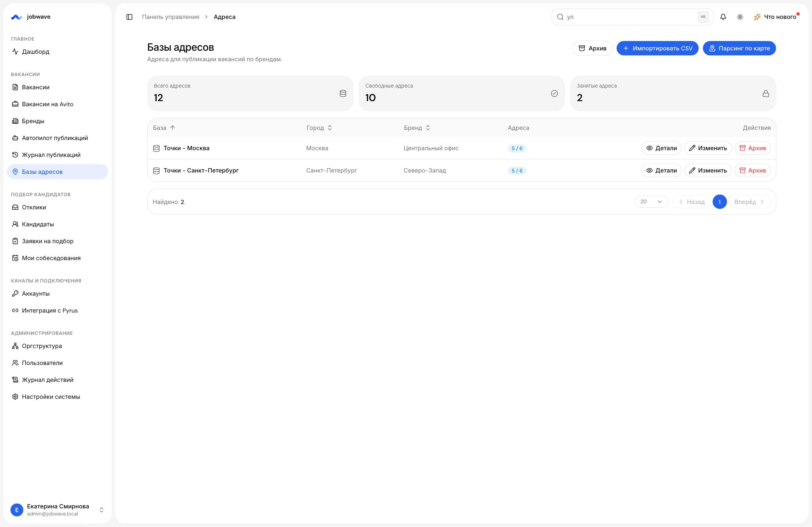
Task: Toggle the sidebar panel icon
Action: (129, 17)
